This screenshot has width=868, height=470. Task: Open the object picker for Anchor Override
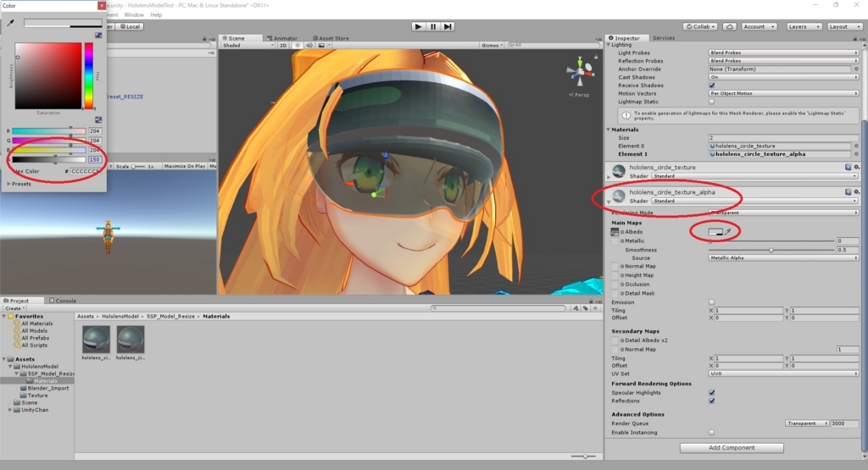pyautogui.click(x=856, y=69)
